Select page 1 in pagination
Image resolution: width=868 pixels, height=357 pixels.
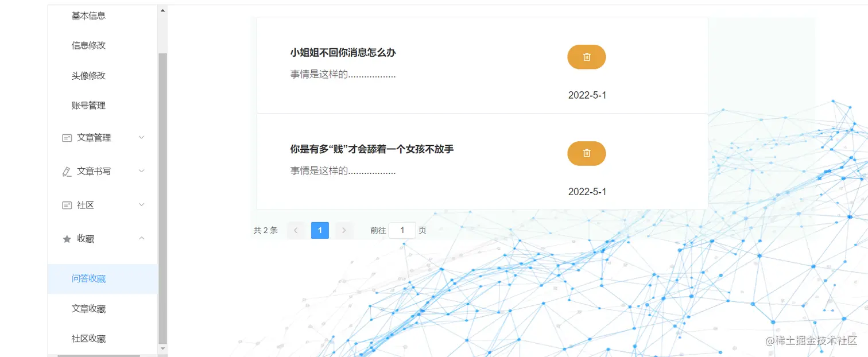coord(320,230)
